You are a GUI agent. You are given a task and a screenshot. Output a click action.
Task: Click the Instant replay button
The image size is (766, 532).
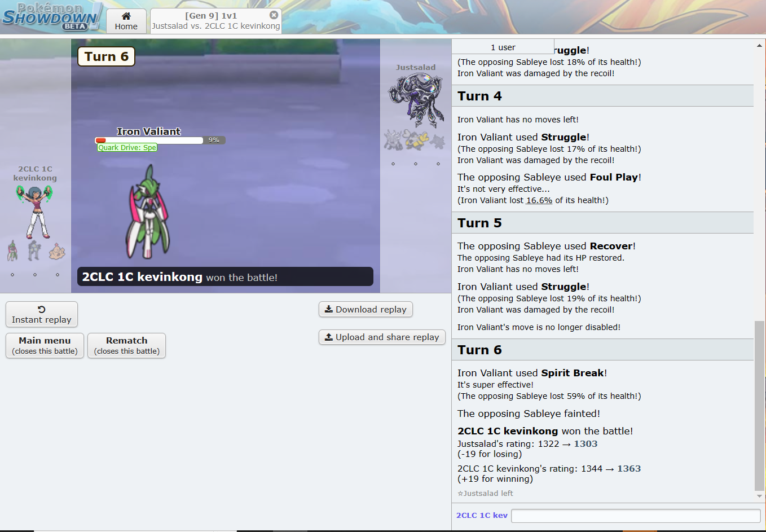click(42, 314)
